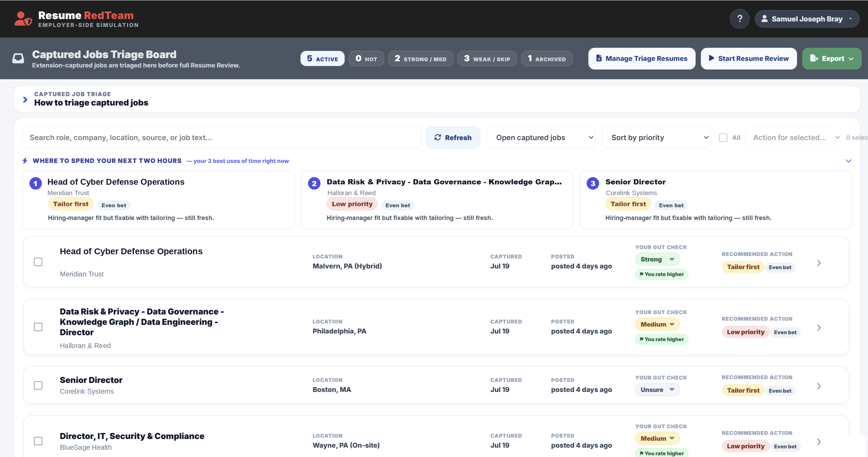Click Boston, MA location text
Viewport: 868px width, 457px height.
[x=332, y=390]
